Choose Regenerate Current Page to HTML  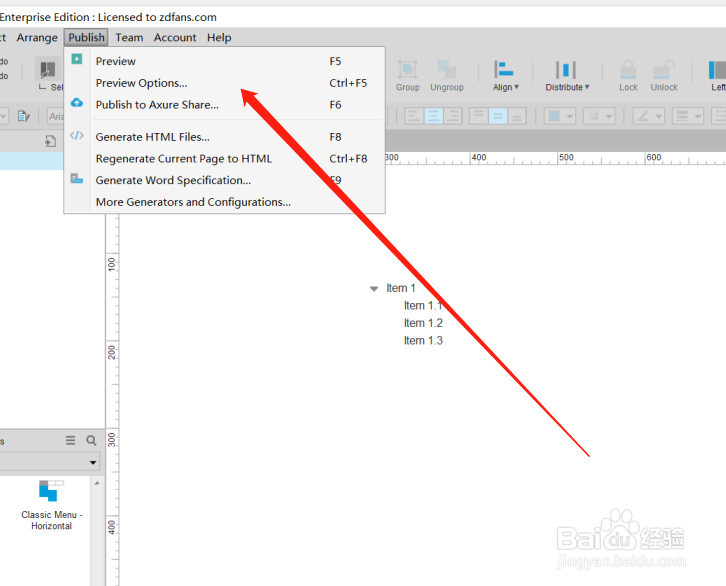[224, 159]
